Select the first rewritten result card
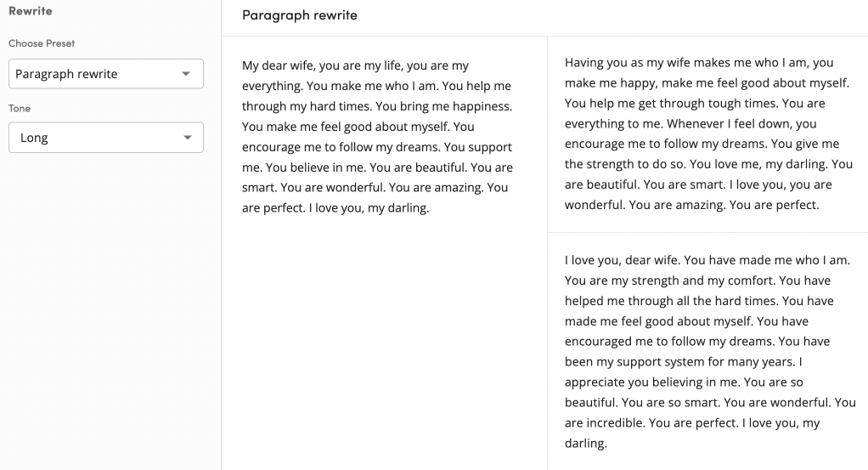 click(709, 133)
